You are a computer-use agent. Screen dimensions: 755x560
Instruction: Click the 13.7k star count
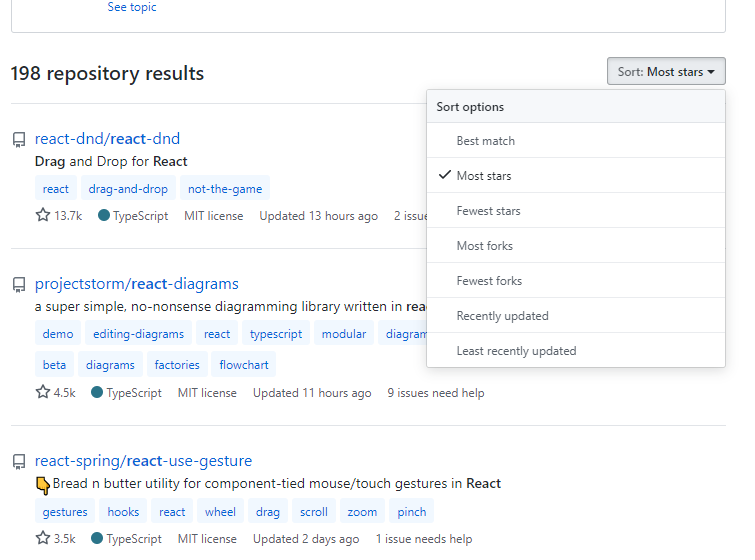68,216
